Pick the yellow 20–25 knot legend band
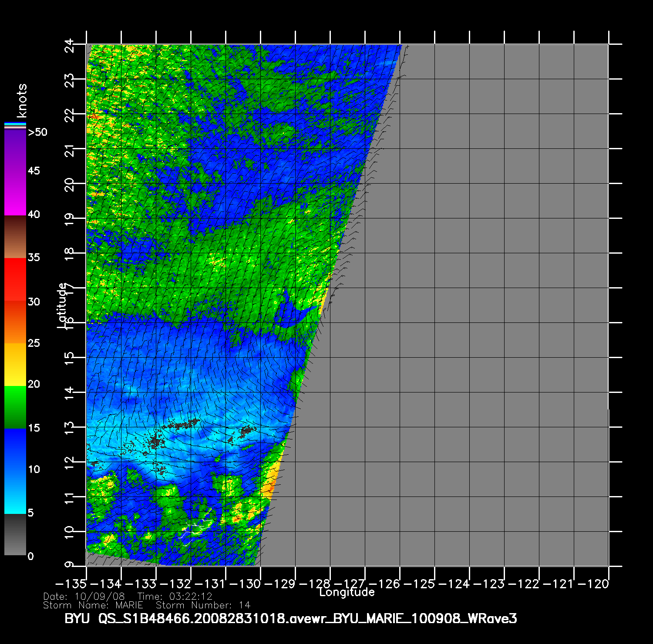The height and width of the screenshot is (644, 653). coord(15,365)
